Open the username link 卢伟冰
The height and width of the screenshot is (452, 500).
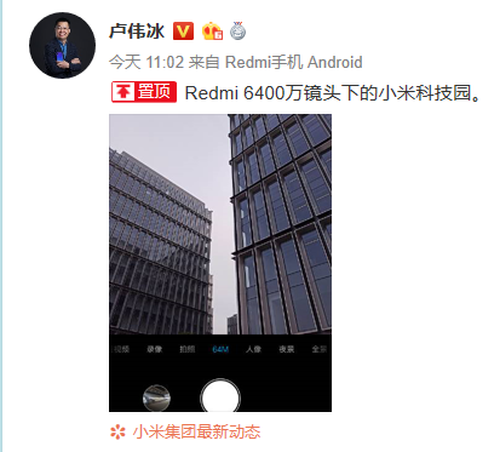pyautogui.click(x=137, y=31)
